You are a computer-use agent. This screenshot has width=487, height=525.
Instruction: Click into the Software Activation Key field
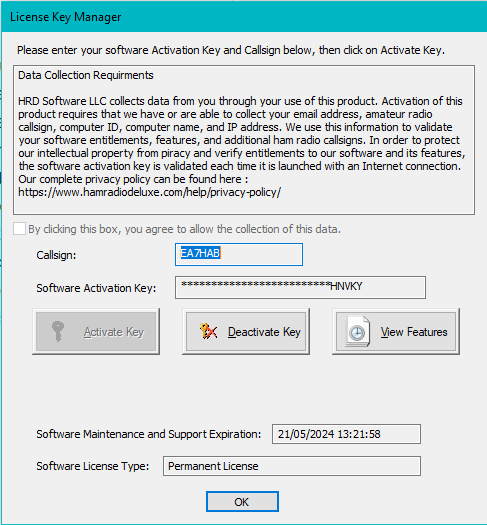pyautogui.click(x=300, y=287)
